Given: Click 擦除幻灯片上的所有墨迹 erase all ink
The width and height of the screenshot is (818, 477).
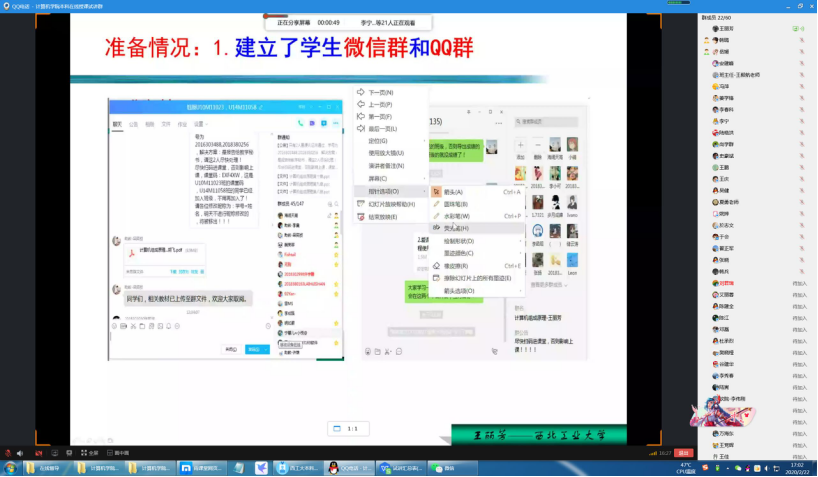Looking at the screenshot, I should pos(475,277).
